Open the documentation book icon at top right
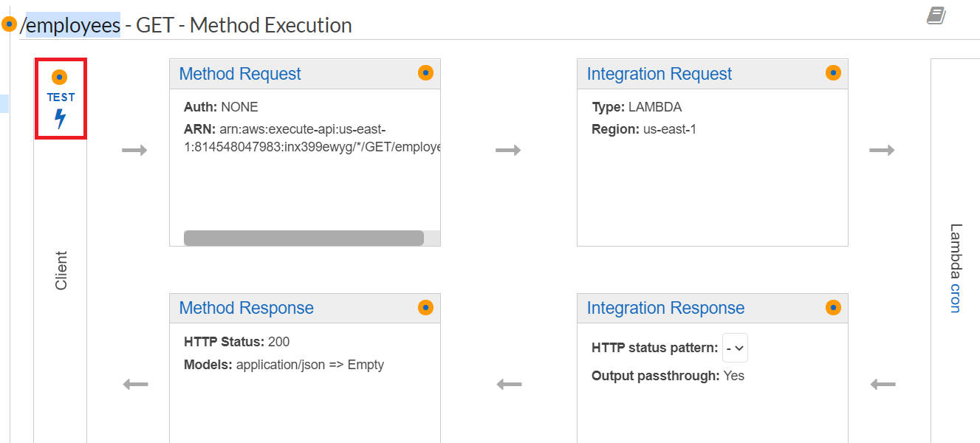980x443 pixels. [936, 13]
